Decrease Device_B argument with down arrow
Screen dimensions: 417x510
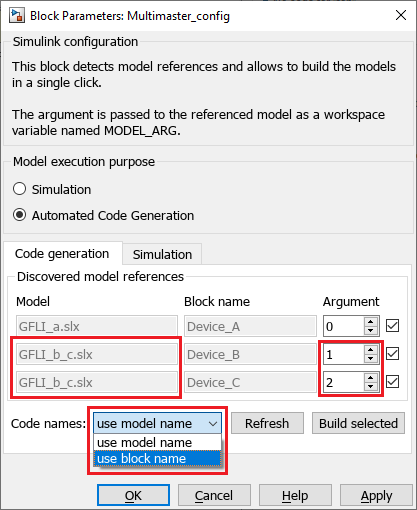371,359
